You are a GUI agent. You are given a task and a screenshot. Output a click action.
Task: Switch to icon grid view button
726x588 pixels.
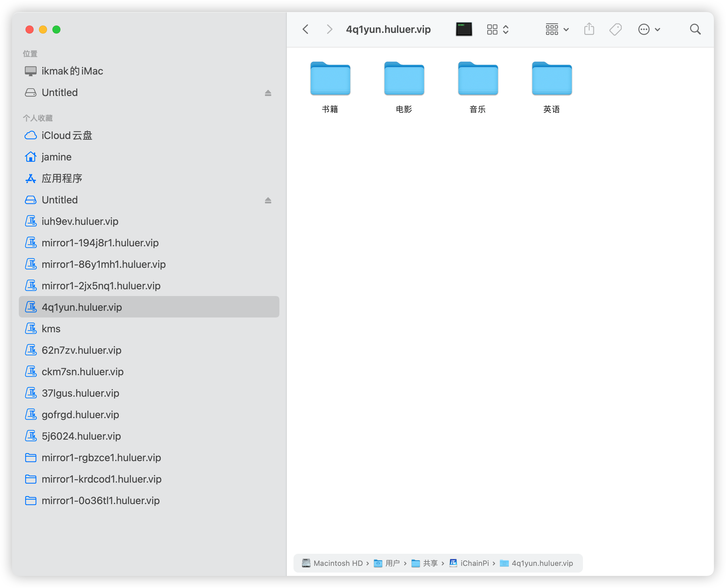492,30
